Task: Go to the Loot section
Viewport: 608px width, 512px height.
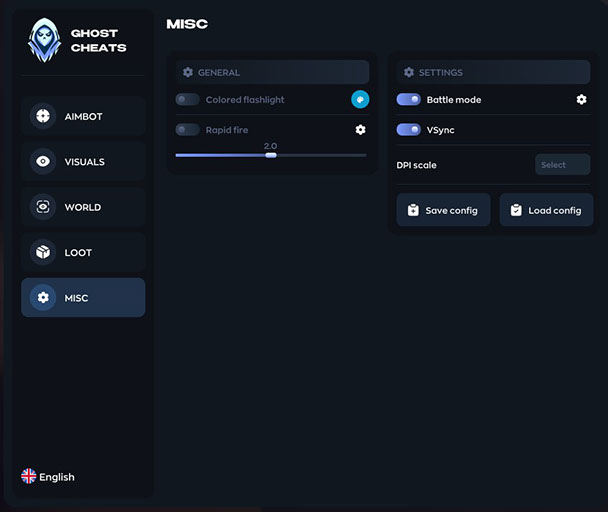Action: coord(83,253)
